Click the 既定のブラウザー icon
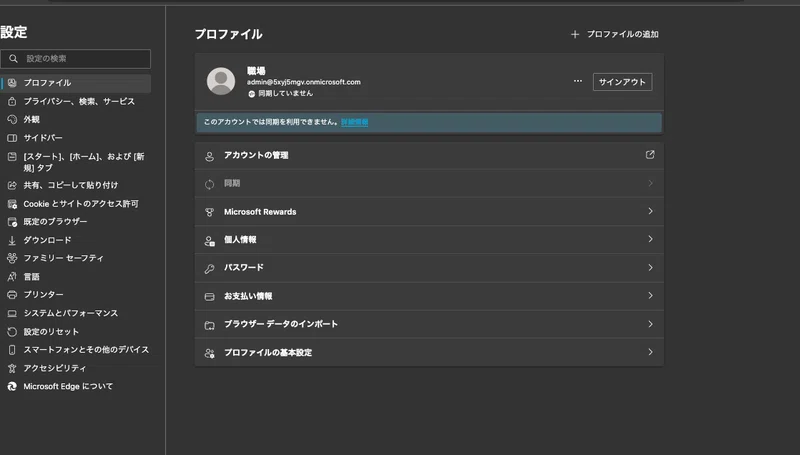Screen dimensions: 800x455 click(x=12, y=222)
